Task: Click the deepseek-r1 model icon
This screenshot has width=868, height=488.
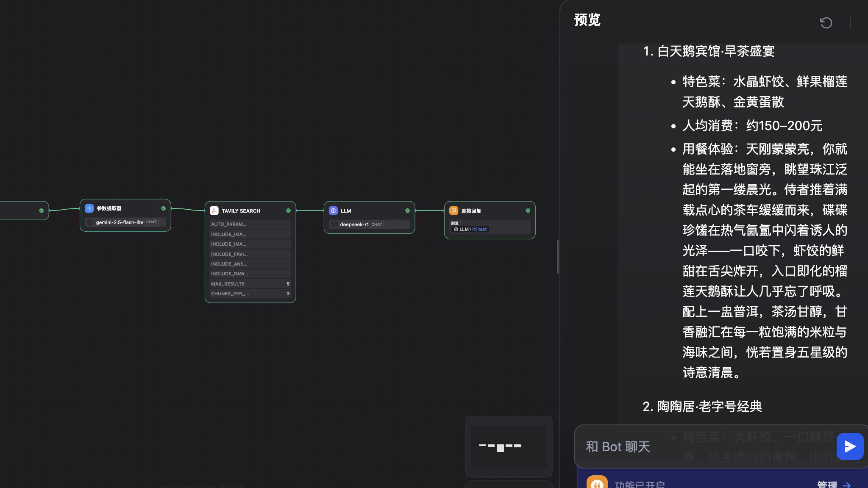Action: 334,224
